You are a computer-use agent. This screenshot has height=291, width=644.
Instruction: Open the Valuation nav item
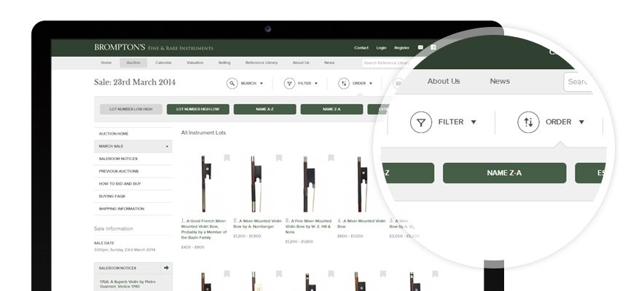[x=195, y=63]
